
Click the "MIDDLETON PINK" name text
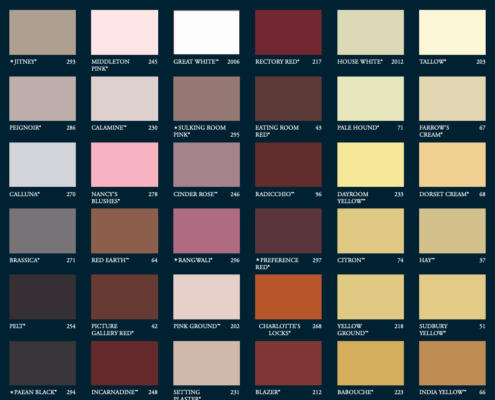pyautogui.click(x=110, y=65)
